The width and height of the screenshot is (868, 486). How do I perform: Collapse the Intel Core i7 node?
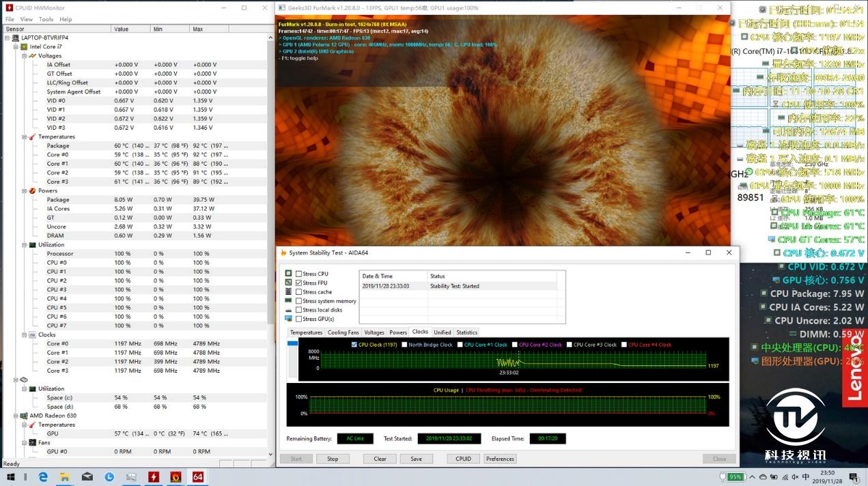tap(16, 46)
